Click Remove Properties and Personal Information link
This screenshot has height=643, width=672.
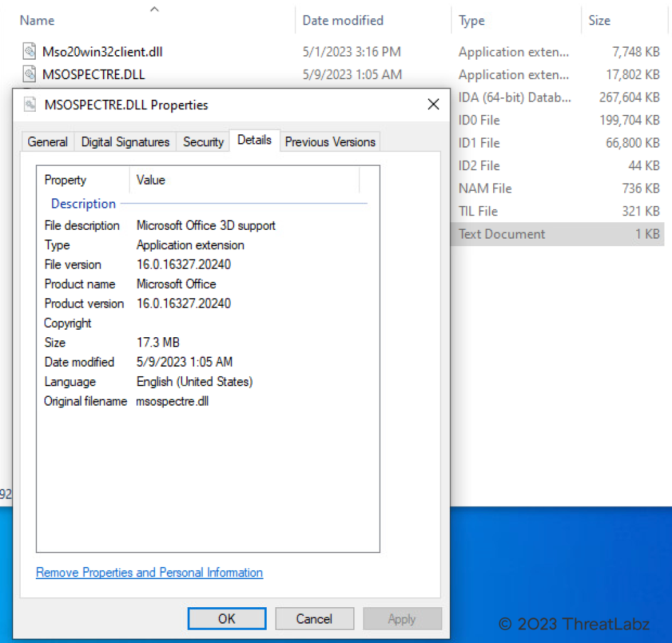pos(149,573)
